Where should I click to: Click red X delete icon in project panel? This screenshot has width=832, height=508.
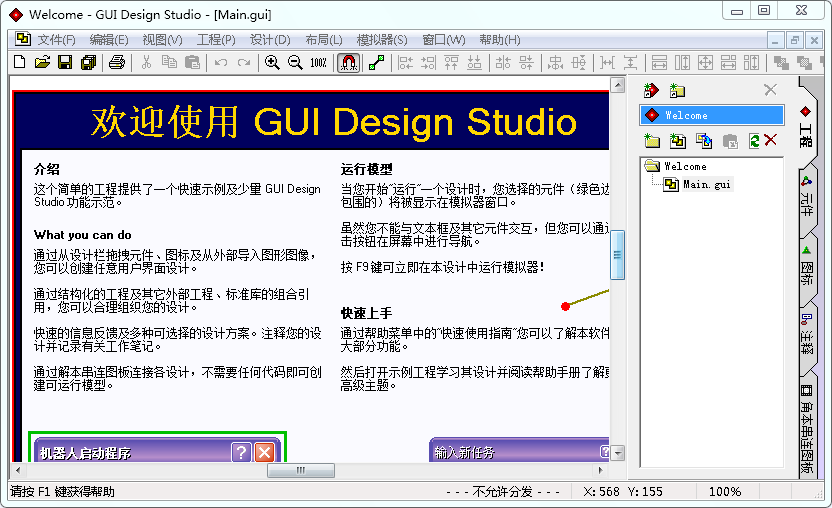(x=770, y=141)
